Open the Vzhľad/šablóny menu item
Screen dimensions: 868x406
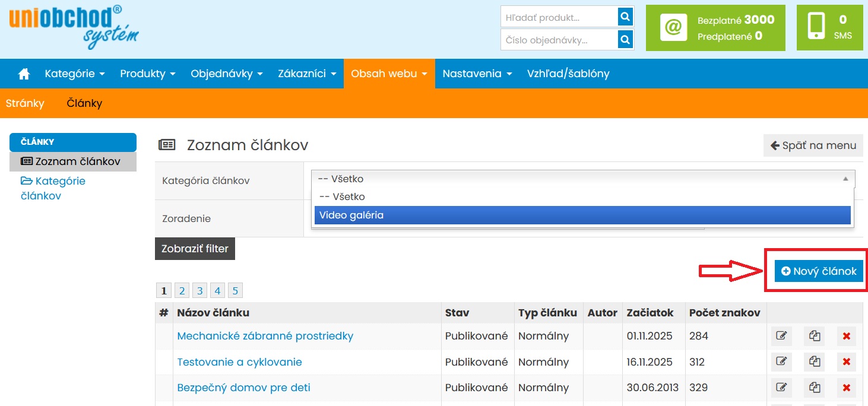568,74
